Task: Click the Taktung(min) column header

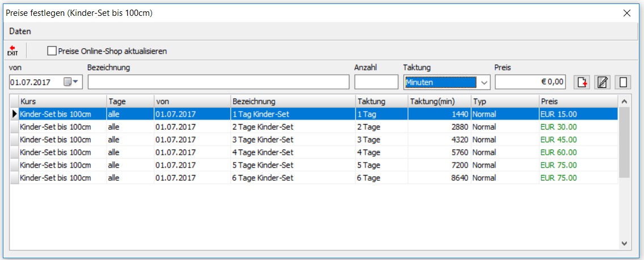Action: click(x=439, y=101)
